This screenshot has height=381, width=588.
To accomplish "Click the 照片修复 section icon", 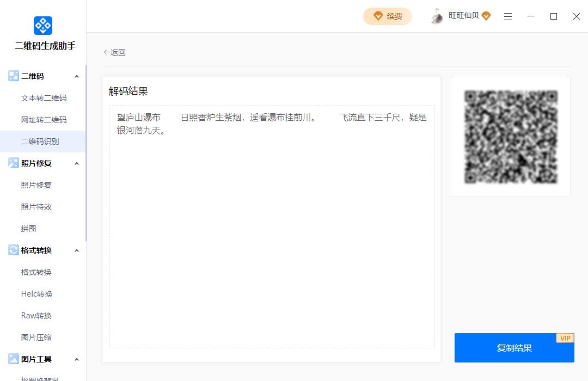I will (13, 163).
